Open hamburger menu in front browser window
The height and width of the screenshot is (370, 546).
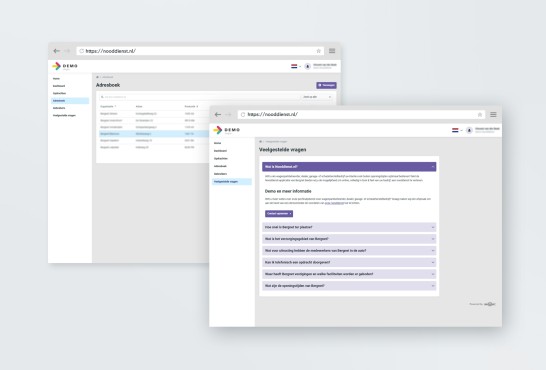[x=493, y=115]
